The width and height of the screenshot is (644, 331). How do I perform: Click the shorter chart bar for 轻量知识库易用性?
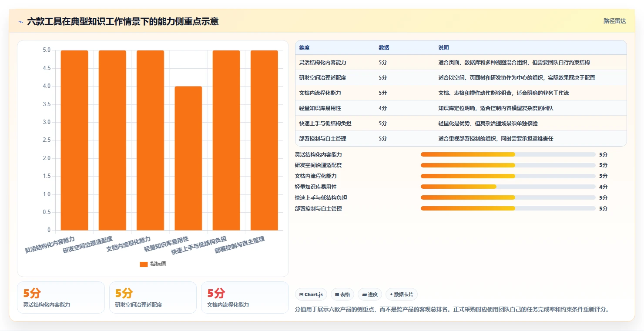[x=188, y=158]
